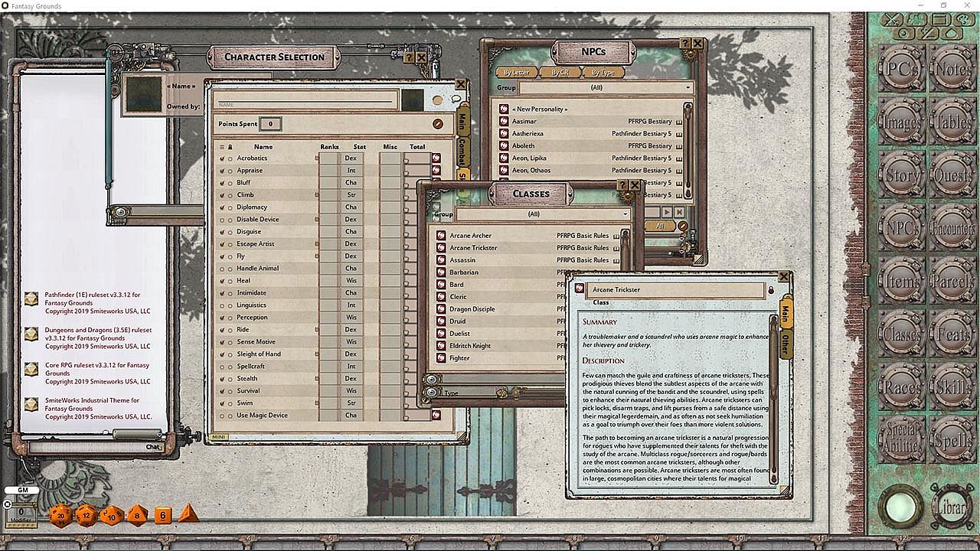Viewport: 980px width, 551px height.
Task: Toggle the empty circle beside Diplomacy
Action: click(x=230, y=207)
